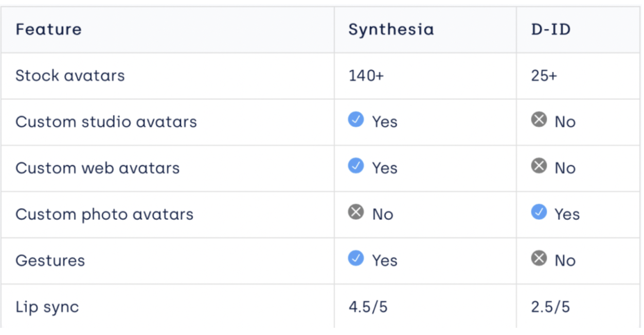Click D-ID's gray X in Gestures row
This screenshot has height=335, width=644.
539,258
